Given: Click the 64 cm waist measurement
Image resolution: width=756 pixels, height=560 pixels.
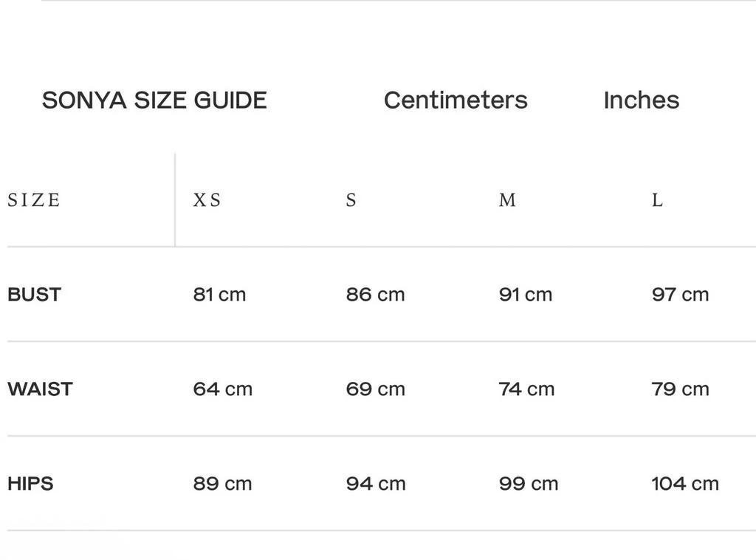Looking at the screenshot, I should [222, 389].
